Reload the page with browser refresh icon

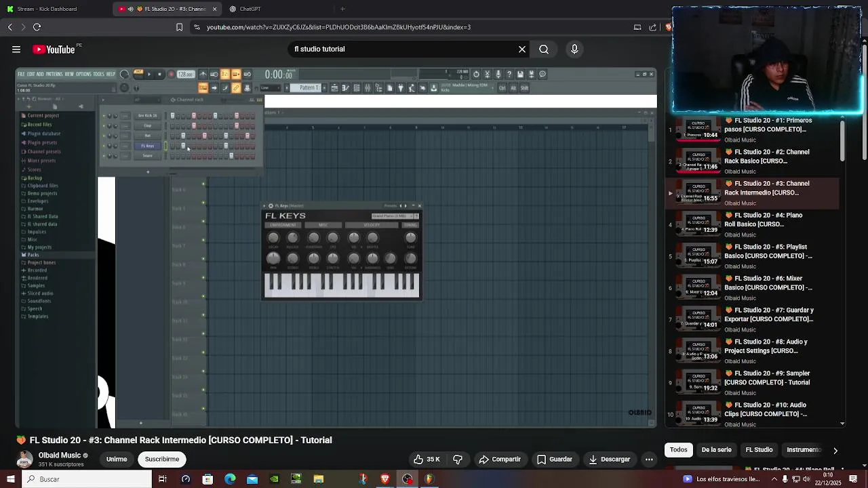coord(37,27)
